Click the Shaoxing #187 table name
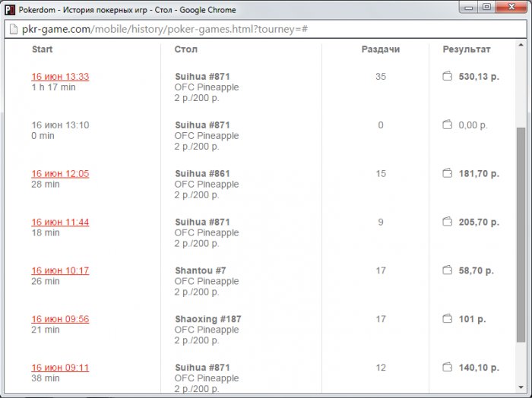This screenshot has height=398, width=532. [208, 319]
